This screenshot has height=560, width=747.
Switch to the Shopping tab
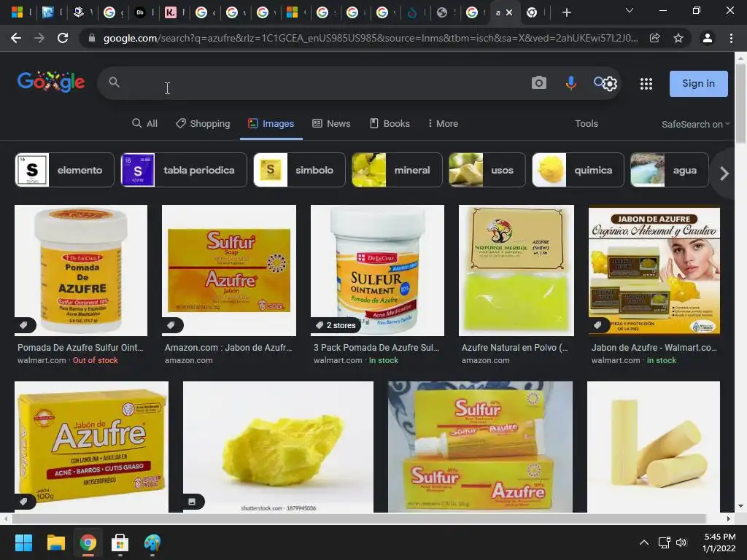coord(203,123)
